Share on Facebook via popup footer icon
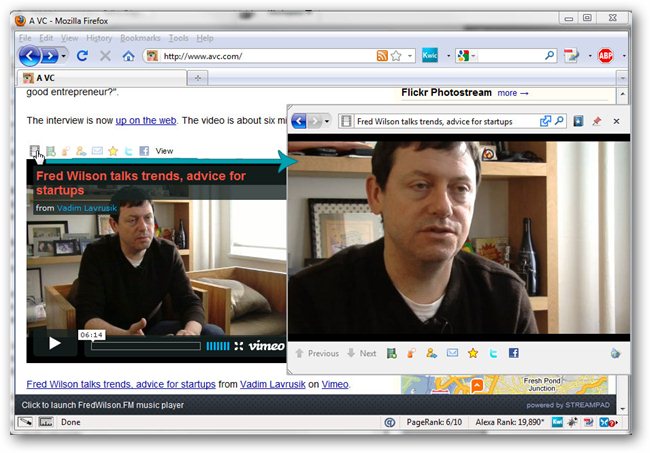Screen dimensions: 650x453 point(514,353)
